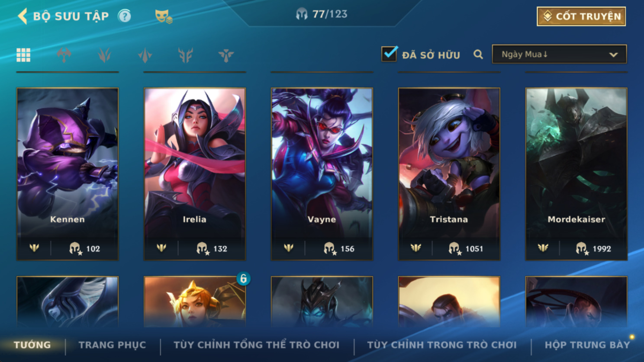
Task: Uncheck the ĐÃ SỞ HỮU checkbox
Action: coord(389,54)
